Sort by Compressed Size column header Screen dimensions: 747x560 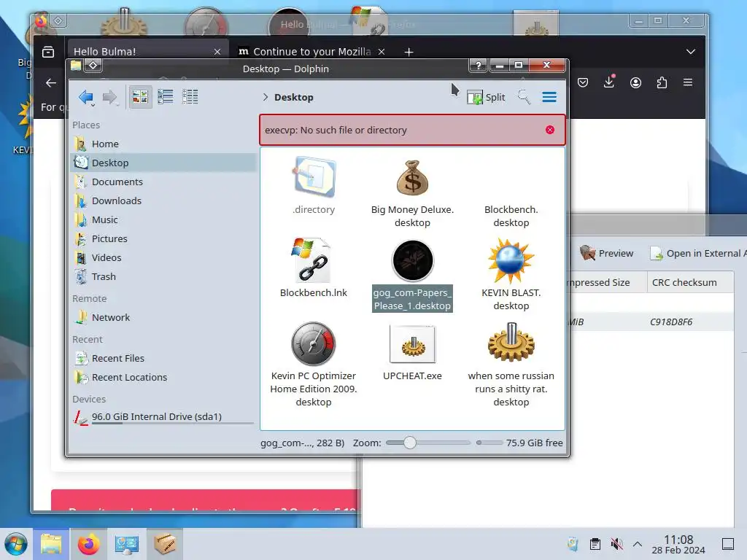(606, 282)
